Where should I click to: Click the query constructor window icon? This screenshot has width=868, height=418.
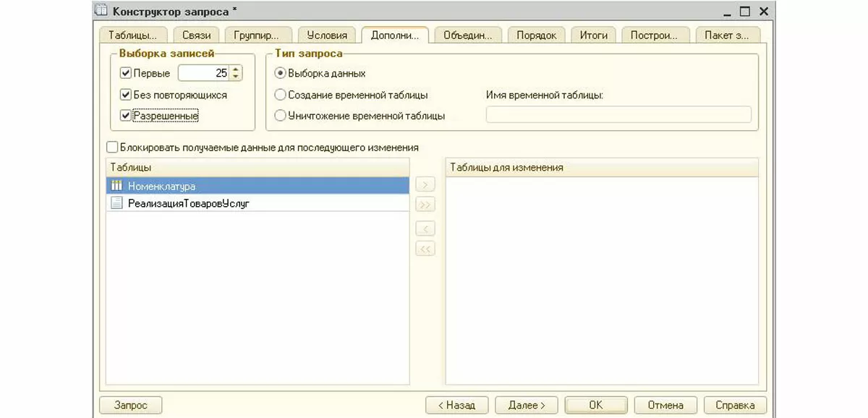point(102,11)
